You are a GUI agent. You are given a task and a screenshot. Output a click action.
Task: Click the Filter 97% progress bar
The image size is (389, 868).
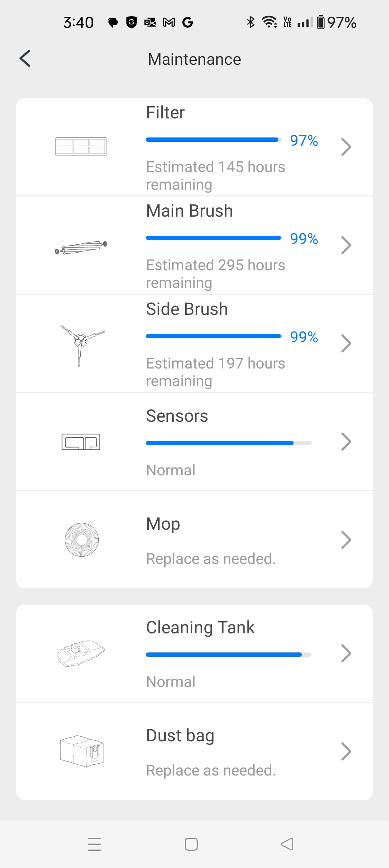(x=213, y=140)
